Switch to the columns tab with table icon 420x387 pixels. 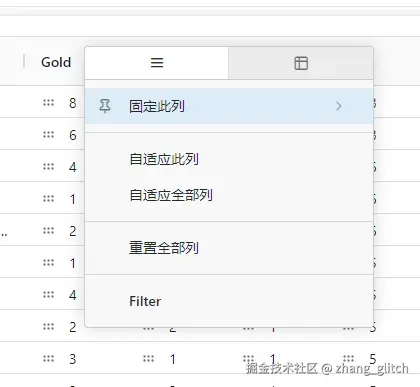(x=301, y=63)
